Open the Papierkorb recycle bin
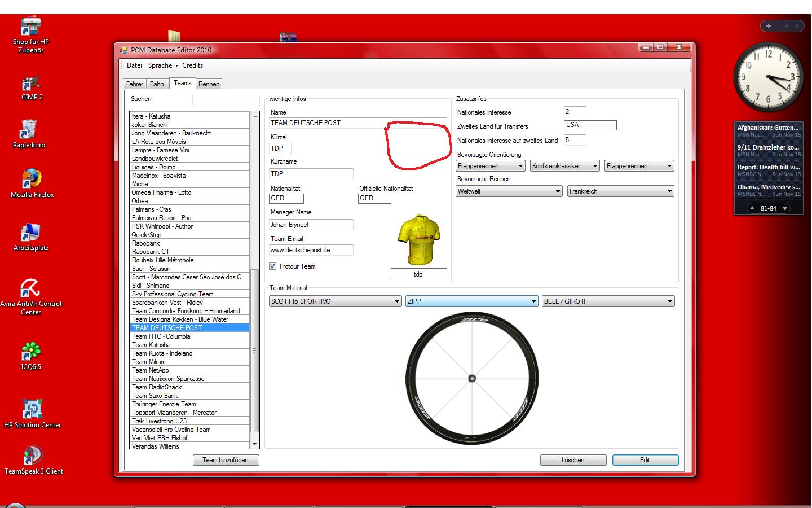 [x=28, y=130]
